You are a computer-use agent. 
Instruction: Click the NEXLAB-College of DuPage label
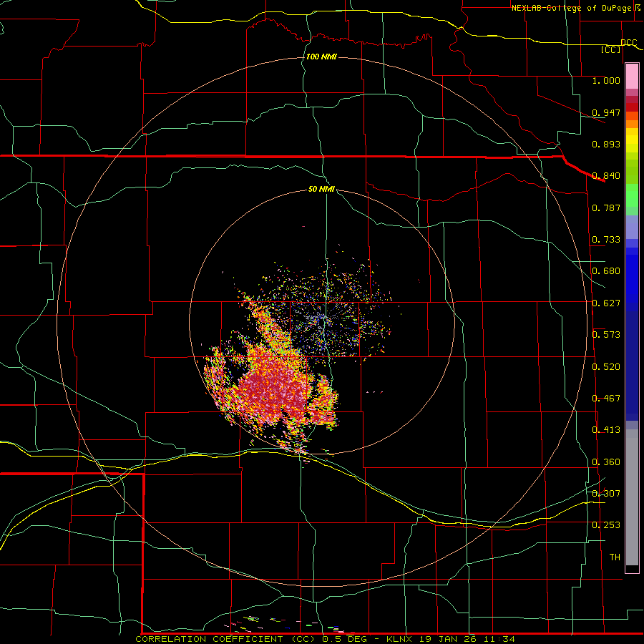click(x=571, y=8)
